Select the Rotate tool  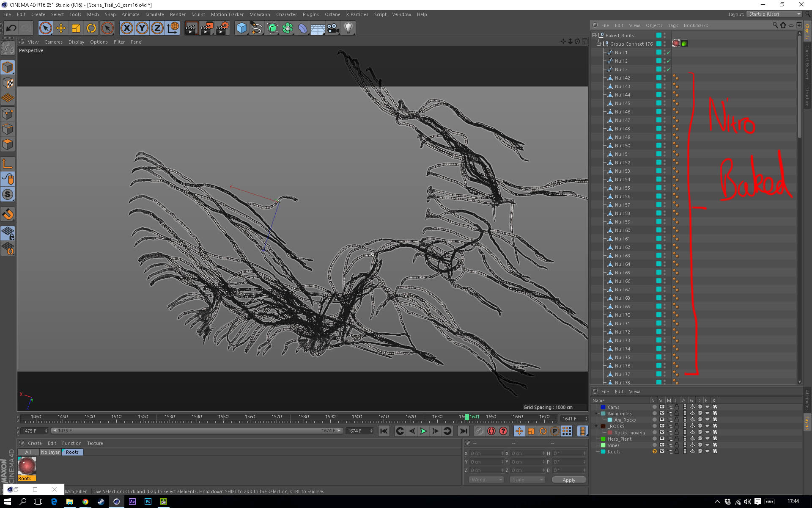point(91,28)
